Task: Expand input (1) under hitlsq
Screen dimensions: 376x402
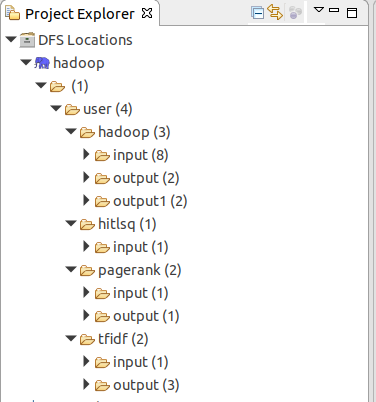Action: coord(86,246)
